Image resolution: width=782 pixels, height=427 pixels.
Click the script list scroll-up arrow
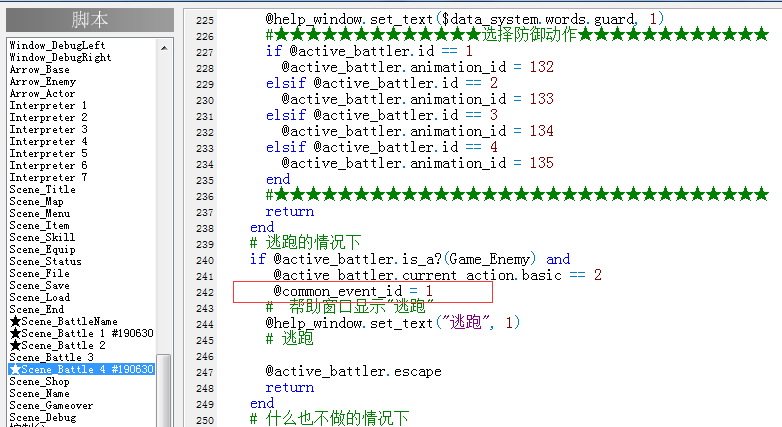point(165,48)
